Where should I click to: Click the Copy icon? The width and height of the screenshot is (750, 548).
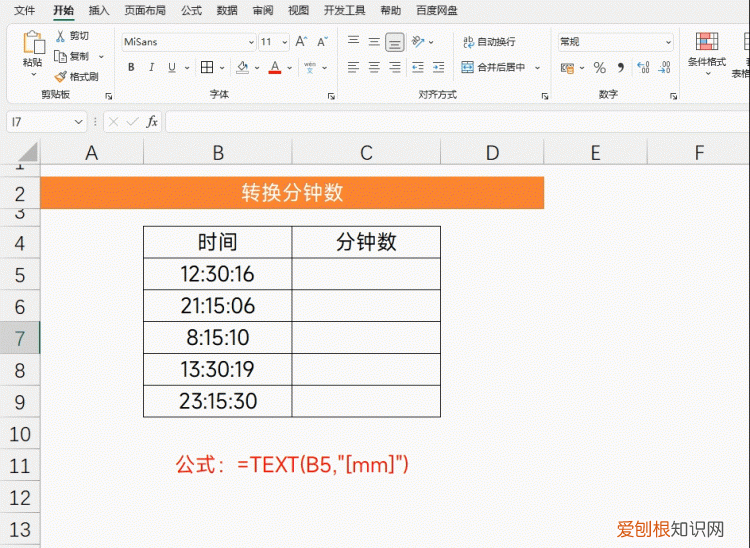(x=60, y=56)
